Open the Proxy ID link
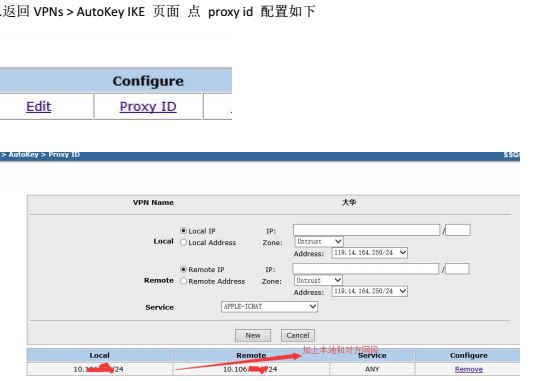 click(x=148, y=107)
